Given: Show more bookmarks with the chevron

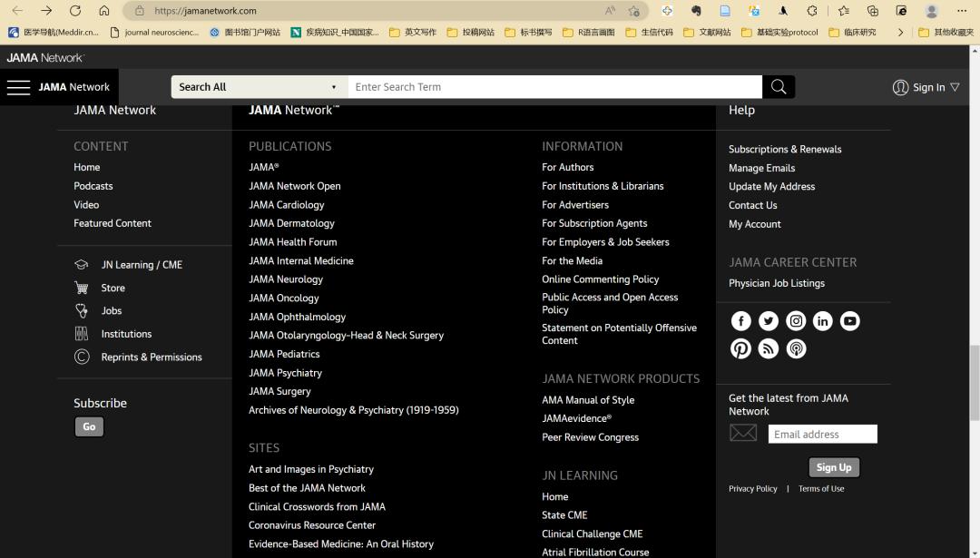Looking at the screenshot, I should tap(900, 33).
